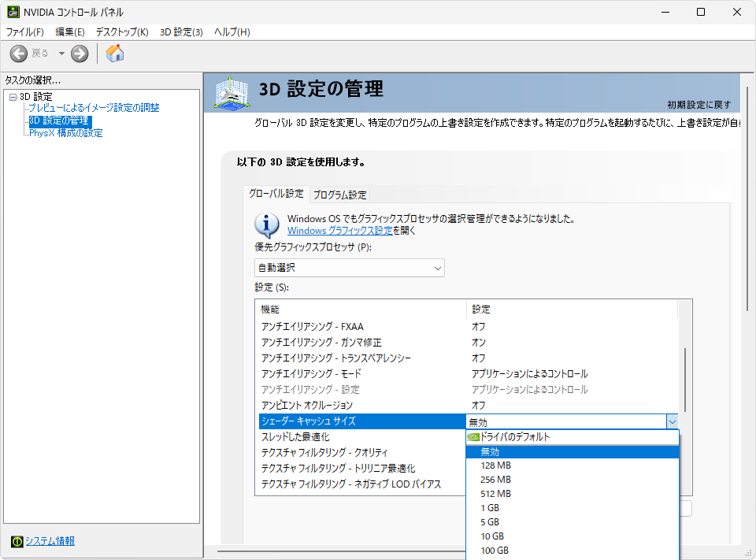Select the スレッドした最適化 row

pos(362,437)
